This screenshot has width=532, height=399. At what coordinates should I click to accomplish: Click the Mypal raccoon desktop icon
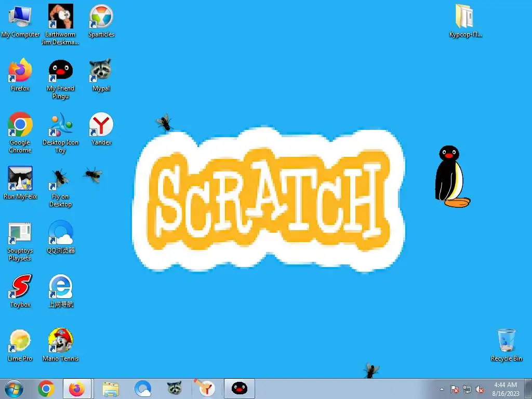101,75
